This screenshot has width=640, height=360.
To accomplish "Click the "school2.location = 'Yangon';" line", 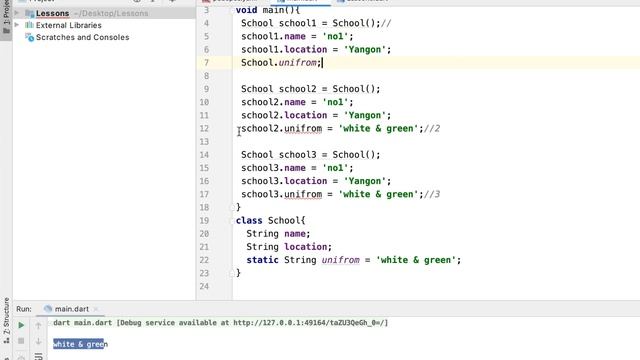I will [x=316, y=115].
